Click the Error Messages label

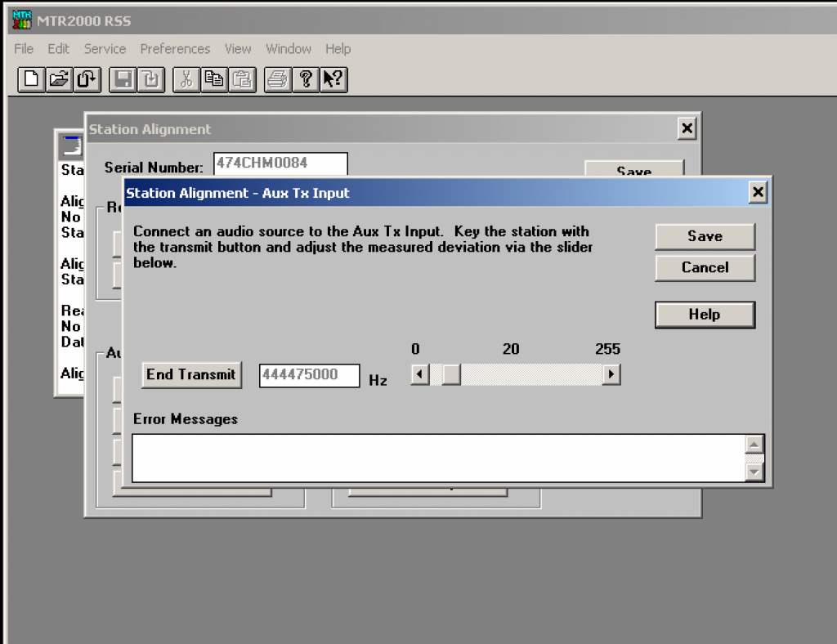(186, 419)
